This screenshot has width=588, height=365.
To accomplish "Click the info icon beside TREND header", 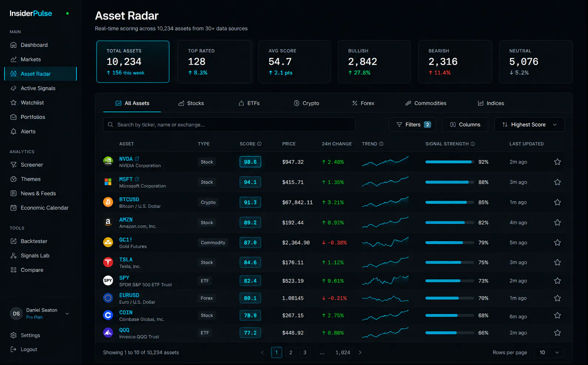I will coord(381,144).
